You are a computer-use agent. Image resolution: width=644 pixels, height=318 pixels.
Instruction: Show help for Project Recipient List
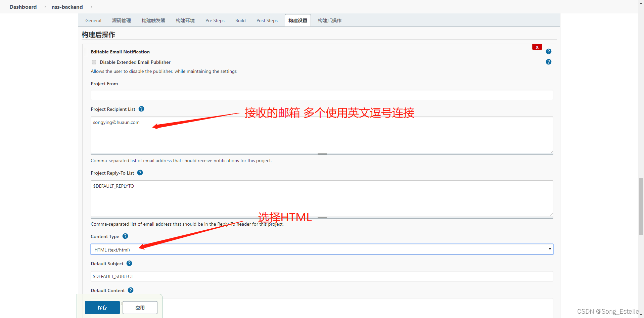point(141,109)
